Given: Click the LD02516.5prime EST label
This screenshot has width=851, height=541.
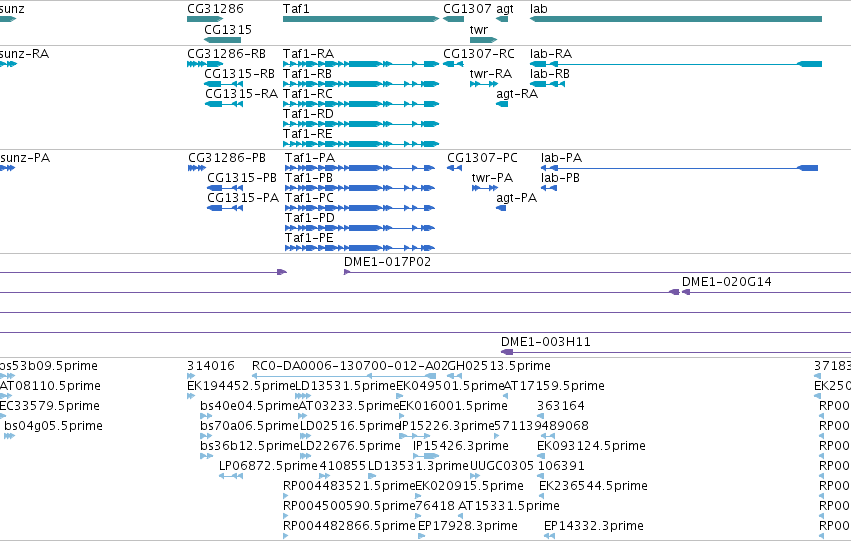Looking at the screenshot, I should click(x=350, y=426).
